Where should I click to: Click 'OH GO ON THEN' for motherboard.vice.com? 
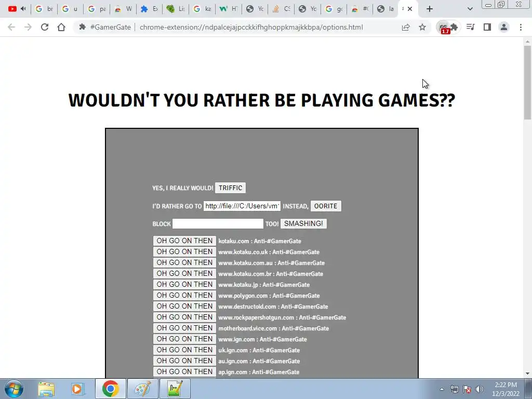(x=184, y=328)
